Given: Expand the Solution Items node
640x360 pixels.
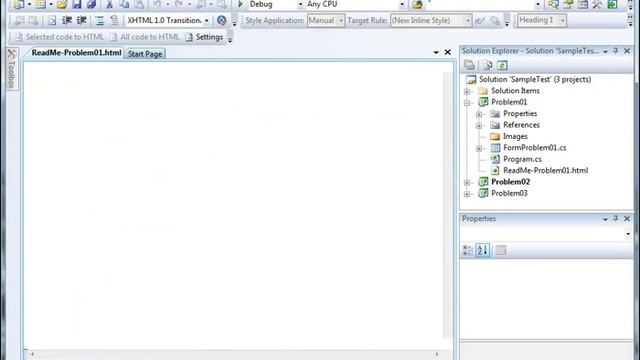Looking at the screenshot, I should tap(467, 91).
